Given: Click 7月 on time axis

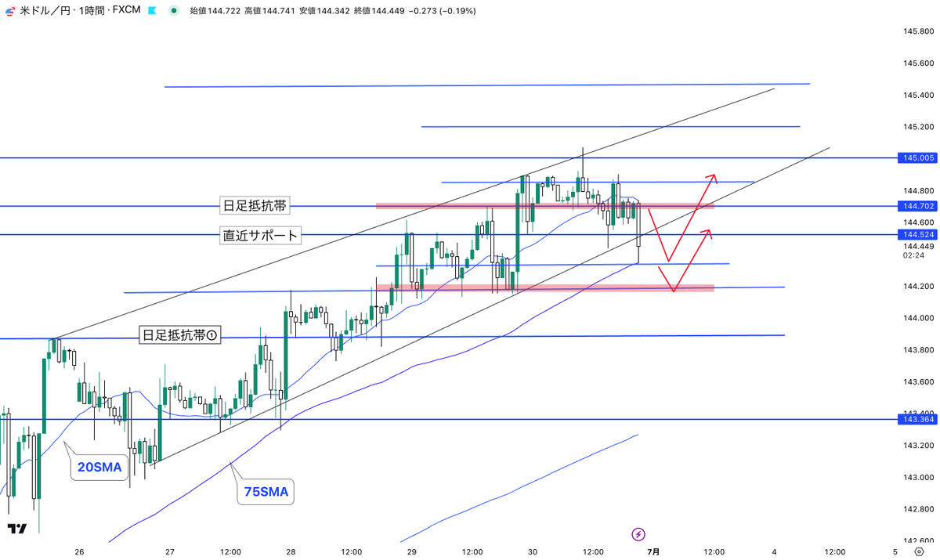Looking at the screenshot, I should coord(654,552).
